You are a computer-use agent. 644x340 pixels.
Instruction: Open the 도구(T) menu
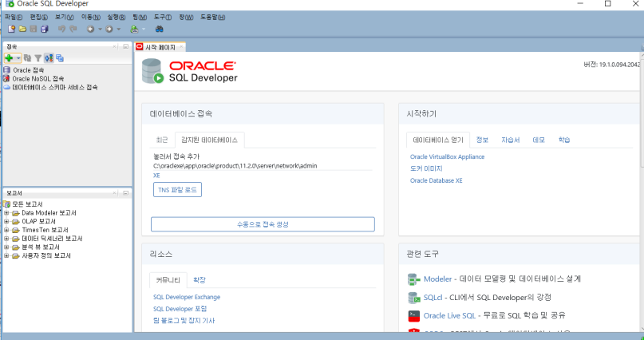(x=163, y=18)
